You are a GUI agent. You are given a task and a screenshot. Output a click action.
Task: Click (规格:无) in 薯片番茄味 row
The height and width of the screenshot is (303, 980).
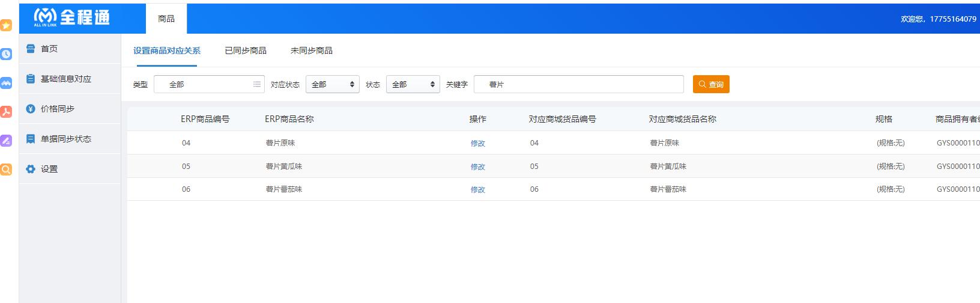point(891,189)
